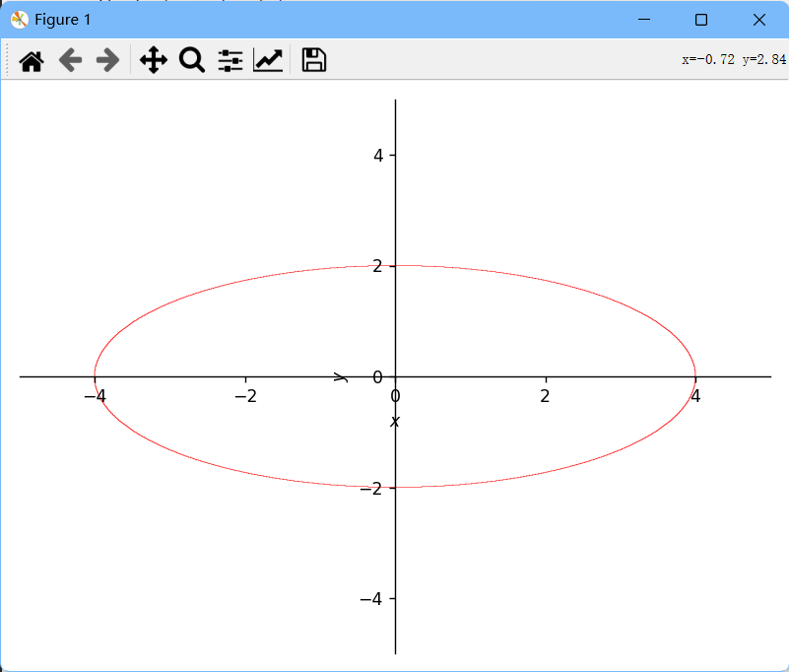Image resolution: width=789 pixels, height=672 pixels.
Task: Click the y-axis tick label −4
Action: [x=371, y=599]
